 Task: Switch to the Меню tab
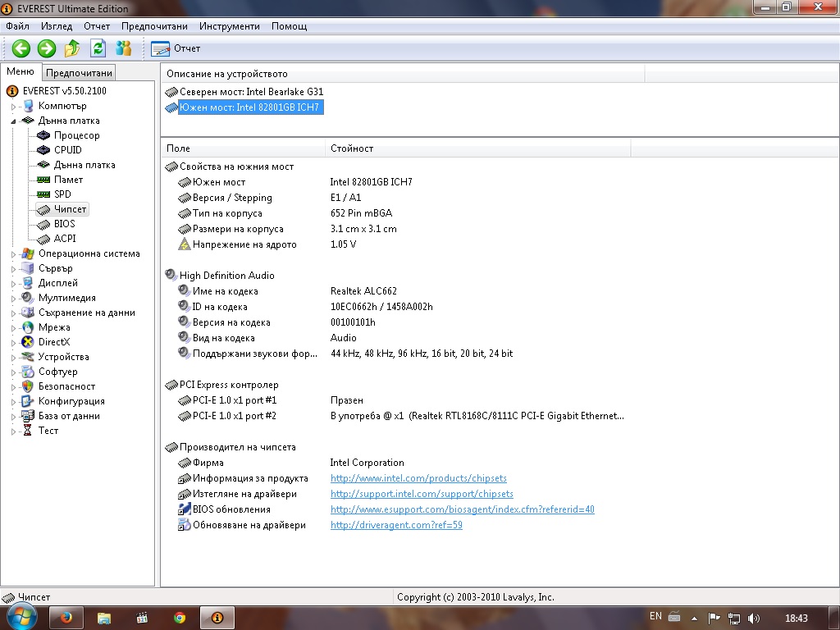tap(21, 72)
